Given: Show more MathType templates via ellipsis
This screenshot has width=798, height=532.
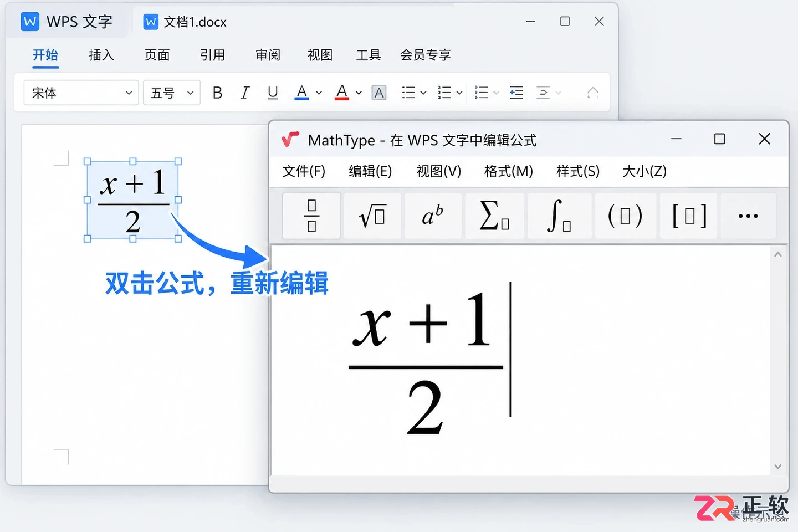Looking at the screenshot, I should [x=748, y=216].
